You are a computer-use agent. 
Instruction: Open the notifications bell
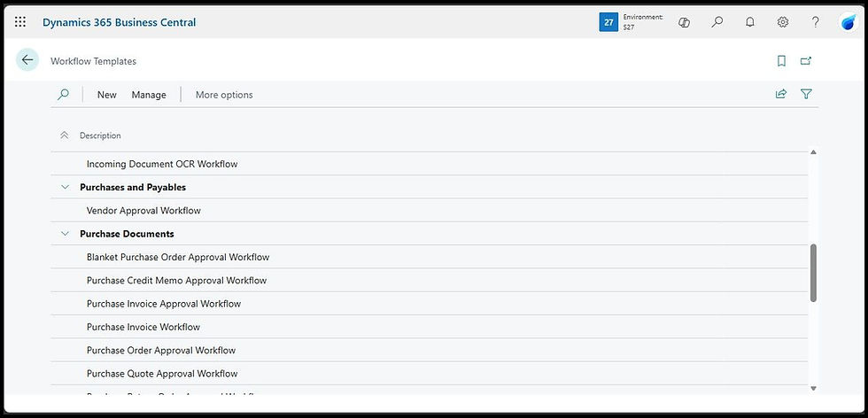click(750, 22)
